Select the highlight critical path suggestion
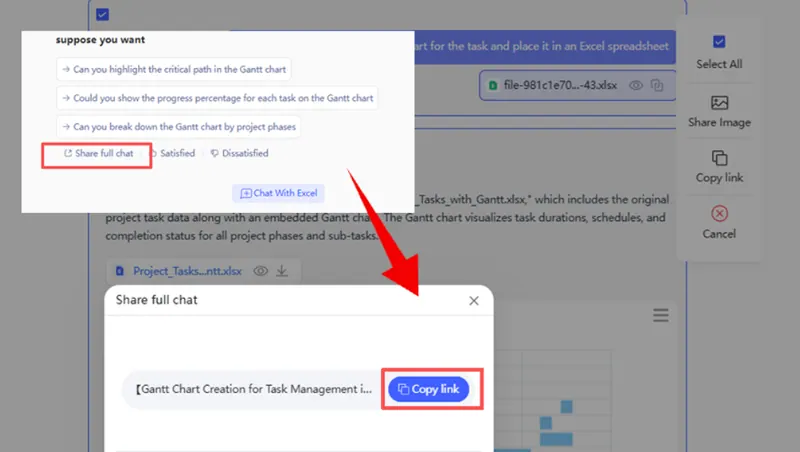The image size is (800, 452). pos(175,70)
